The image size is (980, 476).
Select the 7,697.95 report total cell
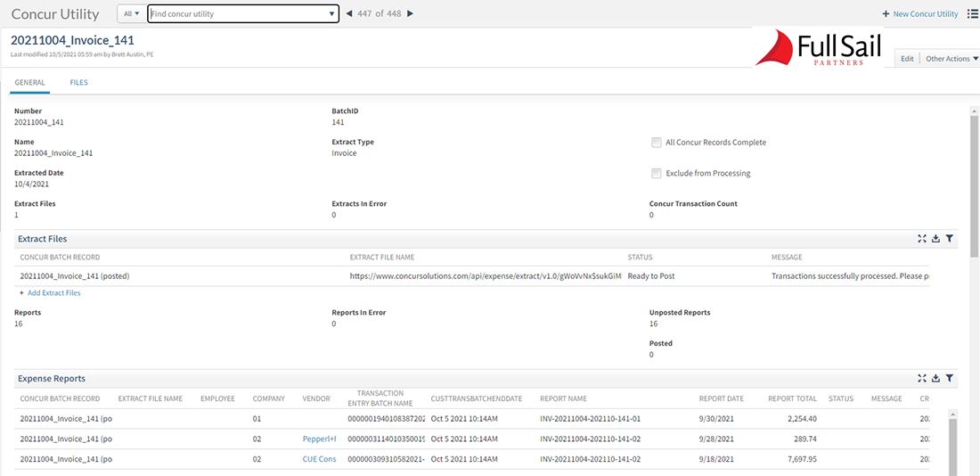tap(802, 459)
